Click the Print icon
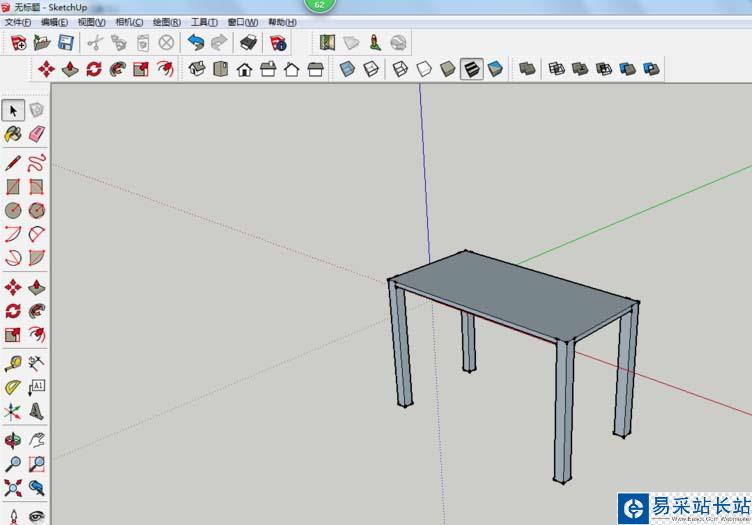 point(248,43)
